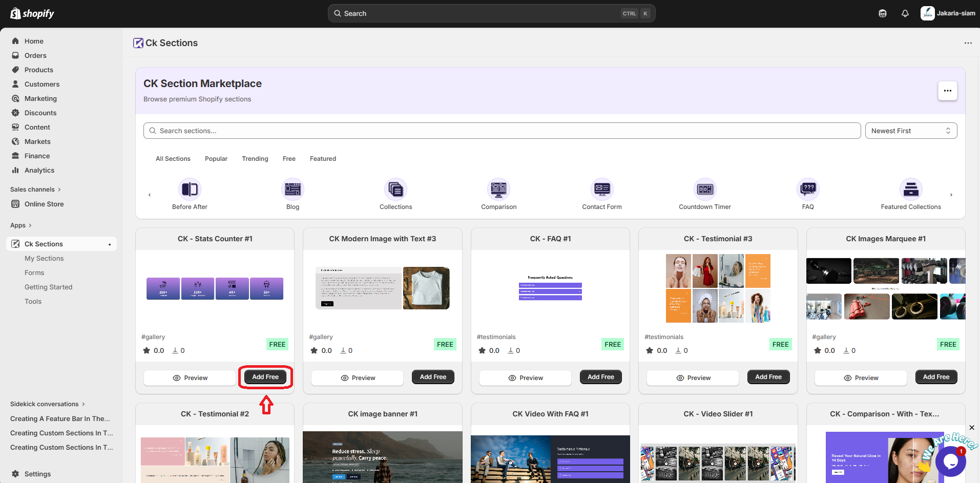This screenshot has height=483, width=980.
Task: Open CK - Testimonial #3 thumbnail image
Action: [x=718, y=288]
